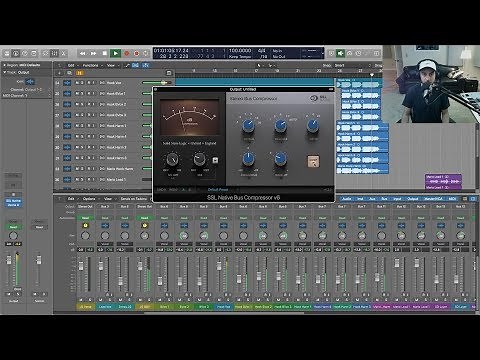Toggle Cycle mode in the transport
This screenshot has width=480, height=360.
coord(146,53)
